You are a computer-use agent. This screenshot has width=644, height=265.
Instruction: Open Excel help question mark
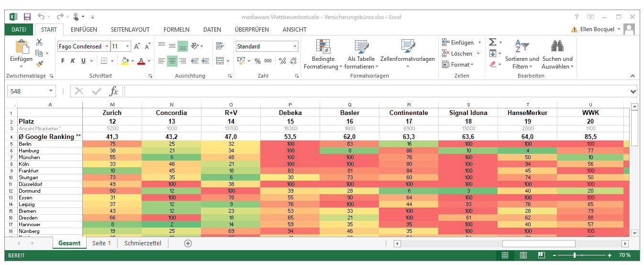coord(577,17)
